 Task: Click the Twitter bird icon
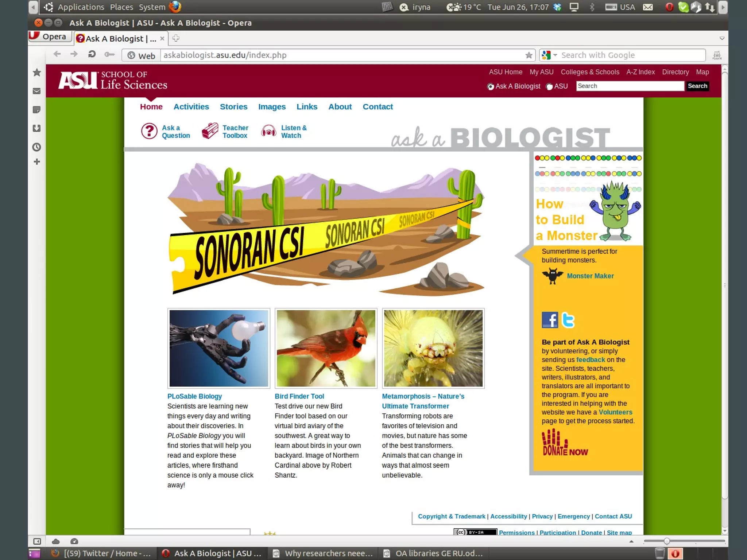click(x=568, y=320)
